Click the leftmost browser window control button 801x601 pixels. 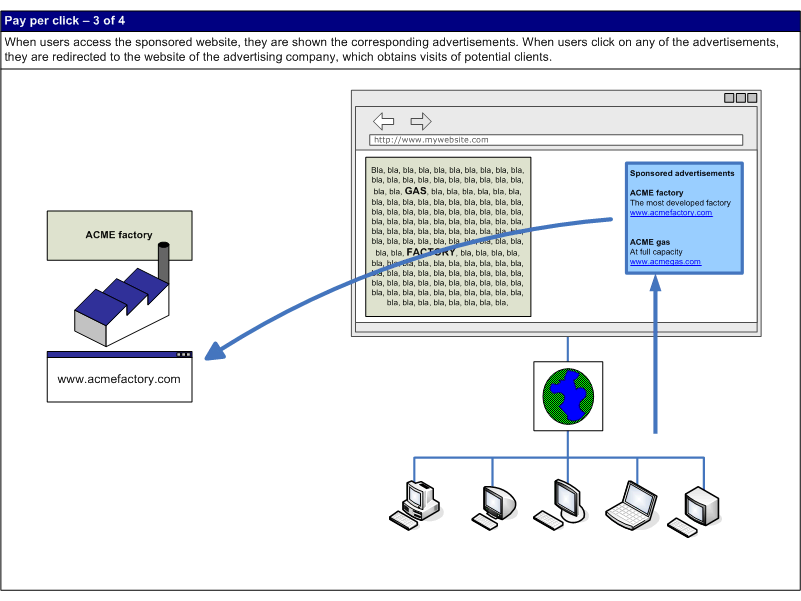coord(729,98)
